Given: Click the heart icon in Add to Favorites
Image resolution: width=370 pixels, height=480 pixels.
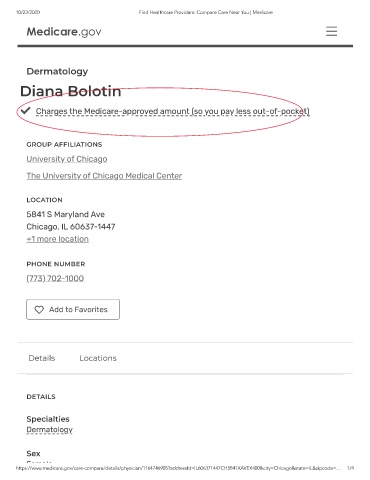Looking at the screenshot, I should [x=39, y=310].
